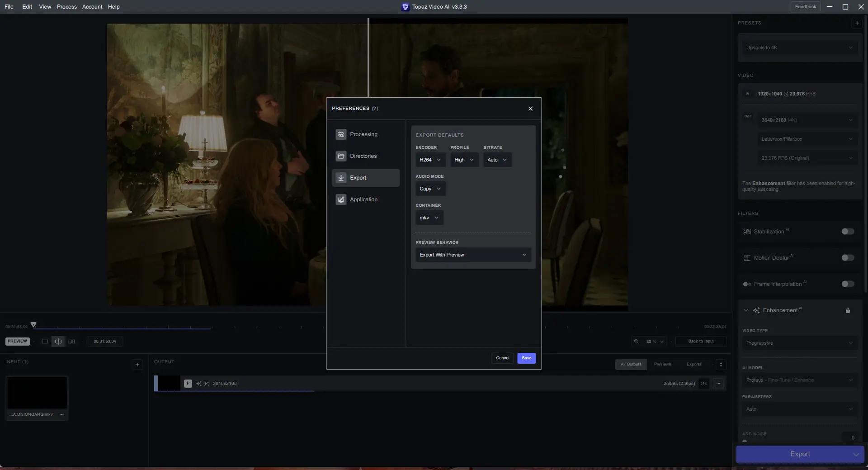Image resolution: width=868 pixels, height=470 pixels.
Task: Select the split view layout icon
Action: [58, 342]
